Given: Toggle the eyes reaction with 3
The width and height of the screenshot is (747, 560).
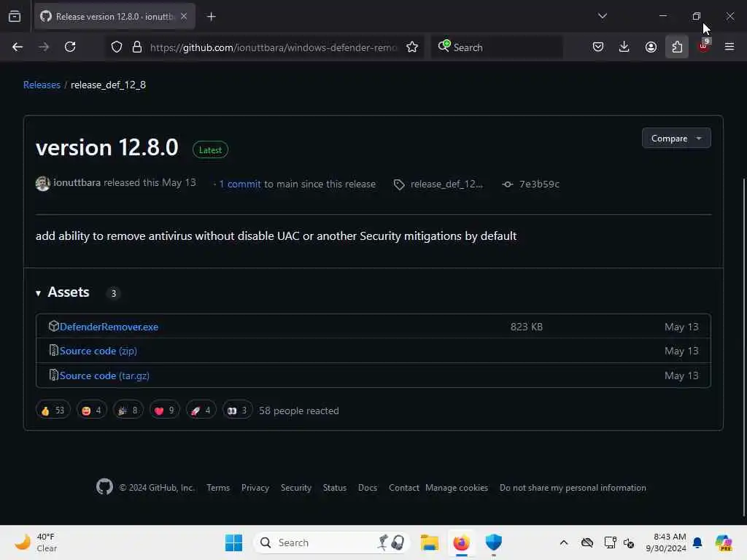Looking at the screenshot, I should (237, 410).
